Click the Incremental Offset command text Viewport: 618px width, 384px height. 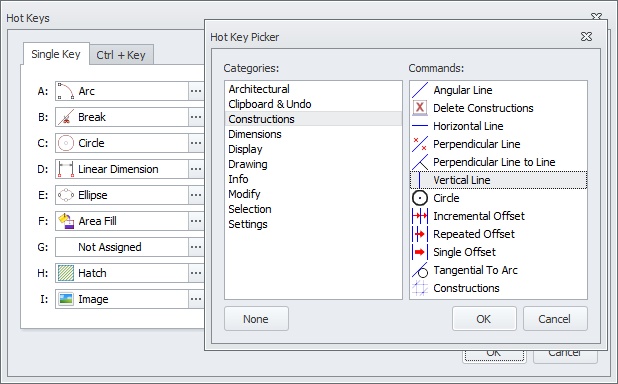pyautogui.click(x=479, y=216)
